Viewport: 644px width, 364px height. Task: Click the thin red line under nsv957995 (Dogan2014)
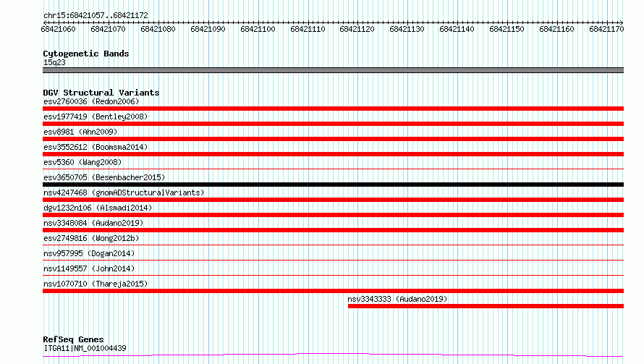333,260
